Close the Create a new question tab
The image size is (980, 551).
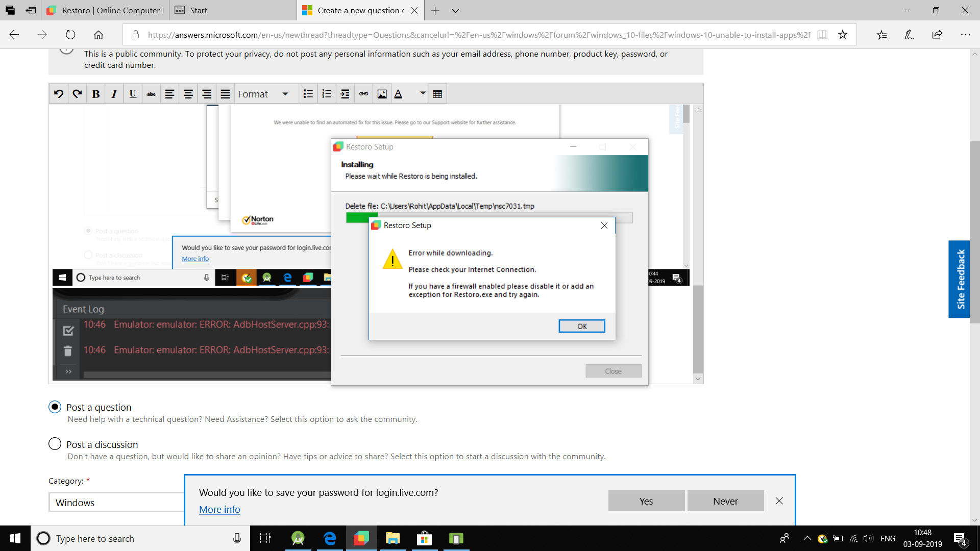[414, 10]
